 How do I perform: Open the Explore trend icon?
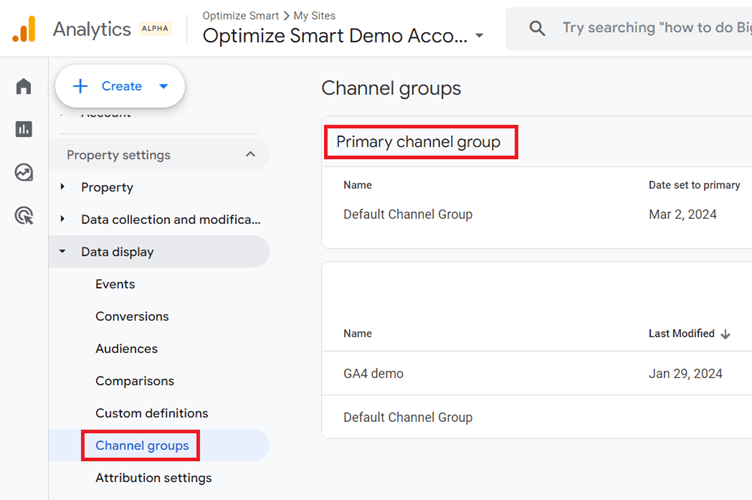point(24,172)
